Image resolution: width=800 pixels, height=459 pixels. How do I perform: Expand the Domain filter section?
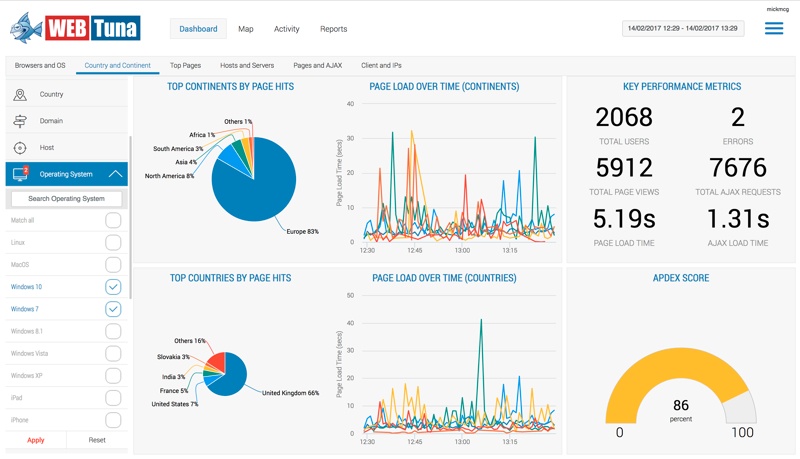66,121
